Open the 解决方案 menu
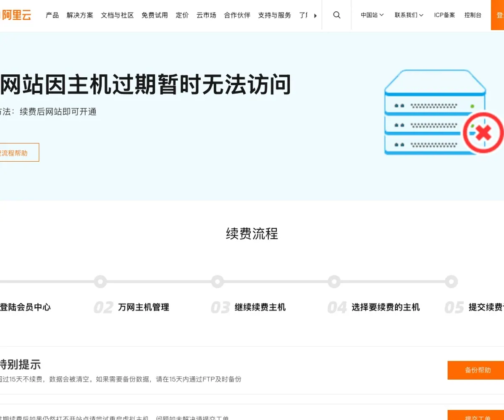This screenshot has height=420, width=504. (80, 15)
